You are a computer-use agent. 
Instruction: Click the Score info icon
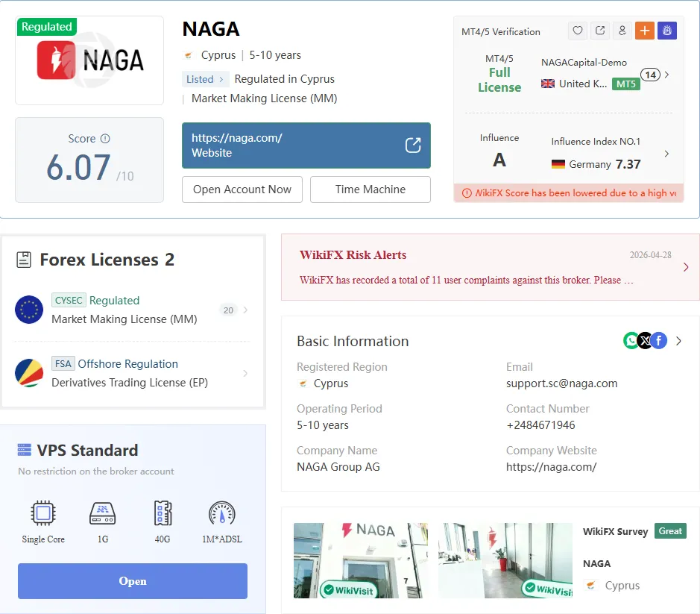(x=105, y=139)
